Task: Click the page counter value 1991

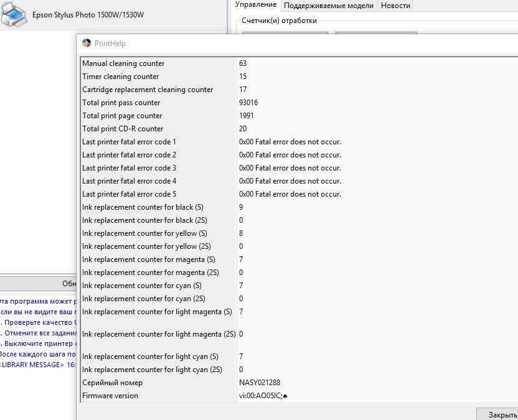Action: (247, 116)
